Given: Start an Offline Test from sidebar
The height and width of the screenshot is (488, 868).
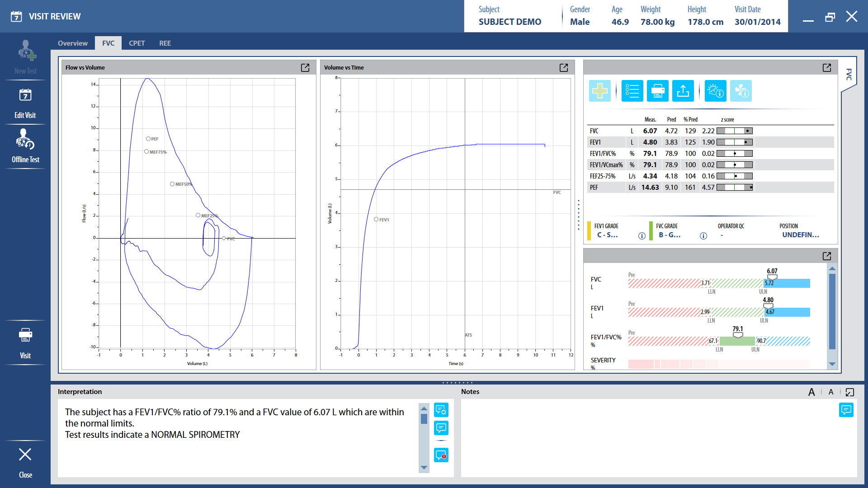Looking at the screenshot, I should [25, 146].
